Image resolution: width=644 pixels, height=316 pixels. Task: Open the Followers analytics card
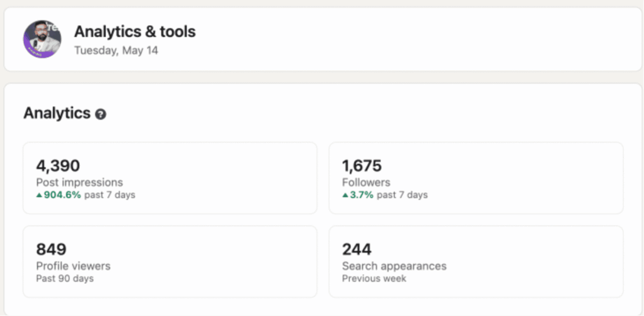click(x=475, y=178)
